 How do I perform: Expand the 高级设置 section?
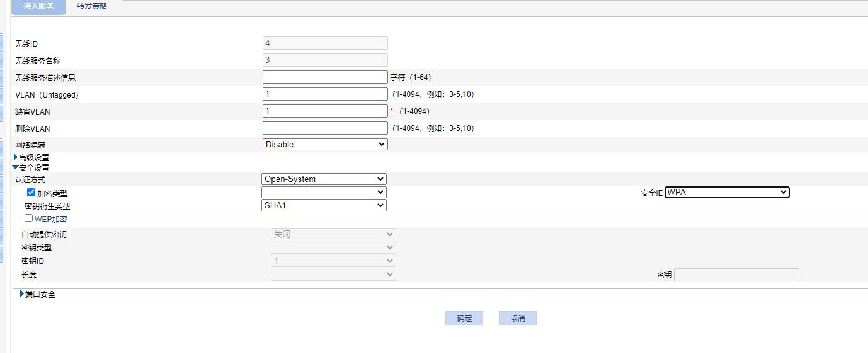tap(31, 158)
